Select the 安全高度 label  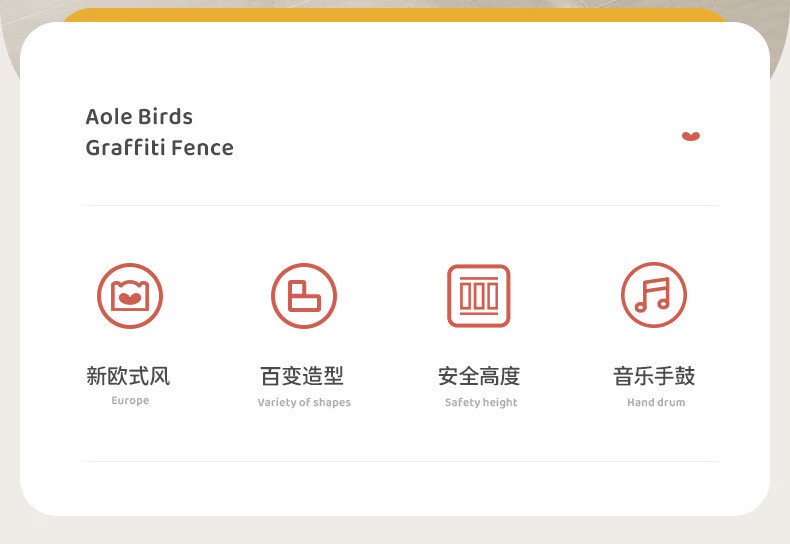point(479,376)
